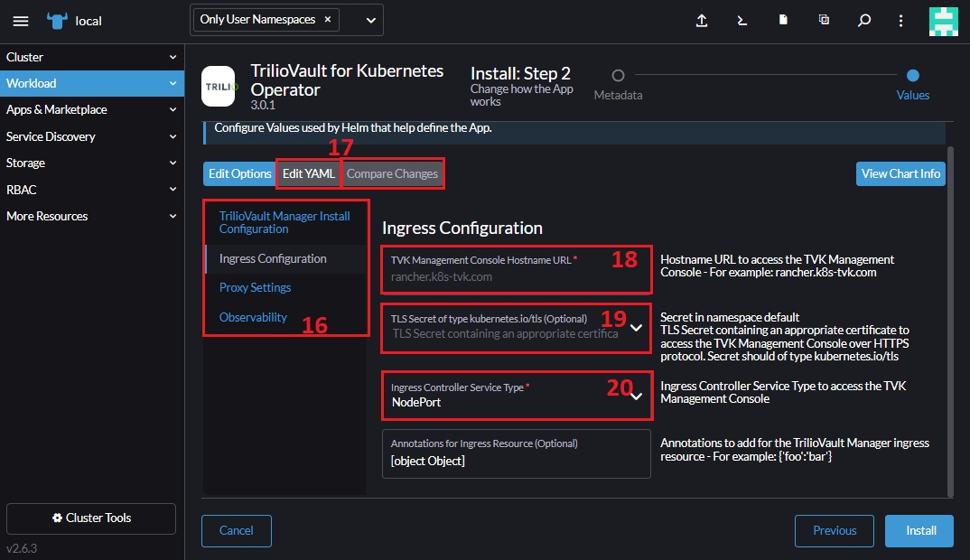Viewport: 970px width, 560px height.
Task: Click the View Chart Info button
Action: [900, 173]
